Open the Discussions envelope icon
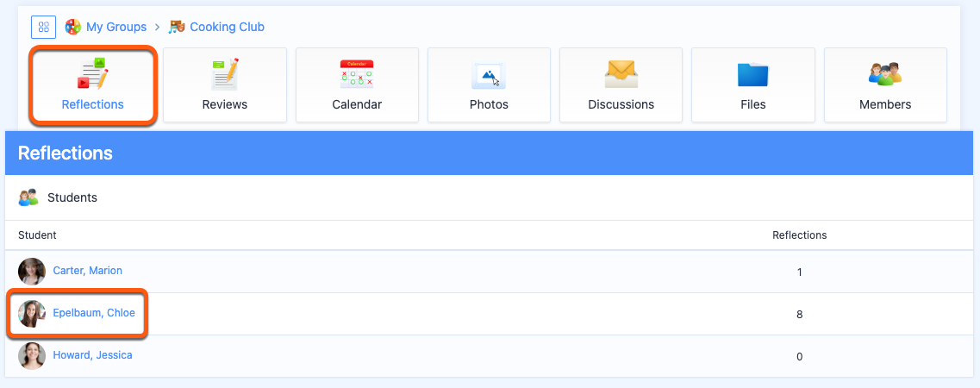The height and width of the screenshot is (388, 980). click(x=621, y=74)
